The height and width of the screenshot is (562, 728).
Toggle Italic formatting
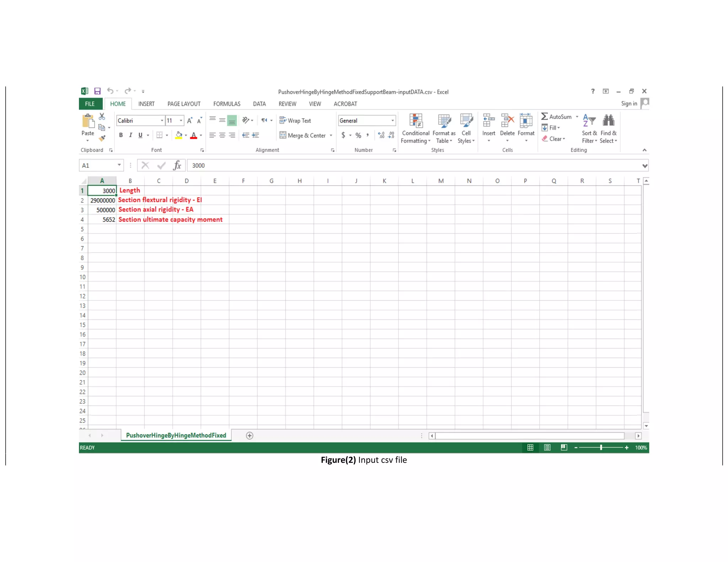point(130,135)
